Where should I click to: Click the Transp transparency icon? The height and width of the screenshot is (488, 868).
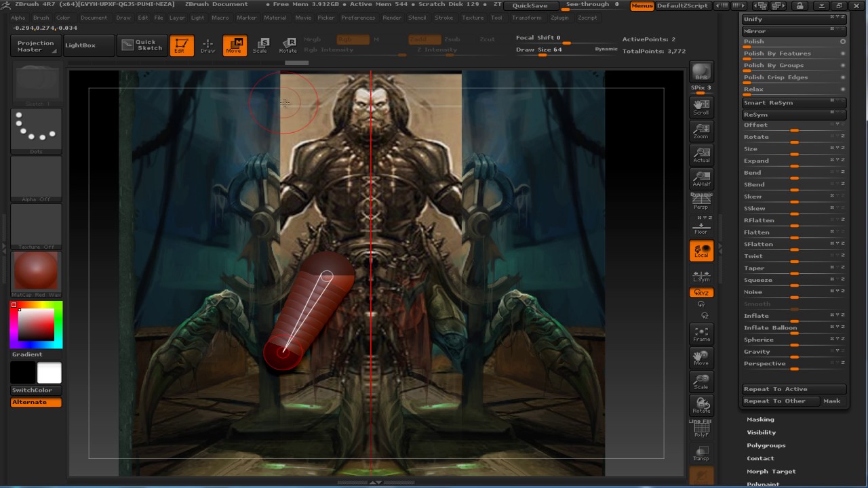click(701, 453)
